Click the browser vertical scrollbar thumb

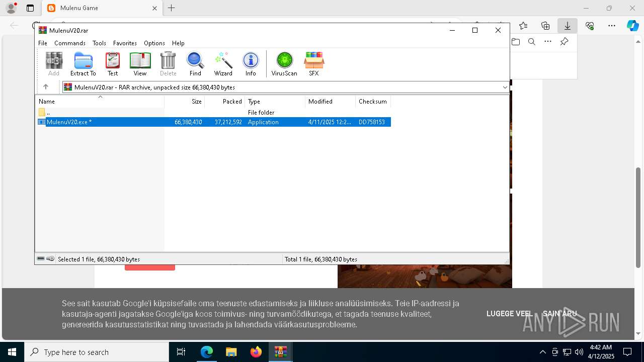(639, 217)
